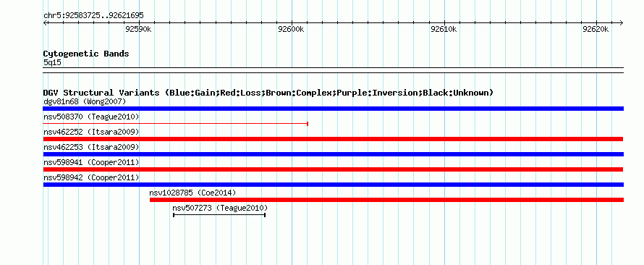Image resolution: width=644 pixels, height=265 pixels.
Task: Click the 5q15 band label
Action: pos(53,62)
